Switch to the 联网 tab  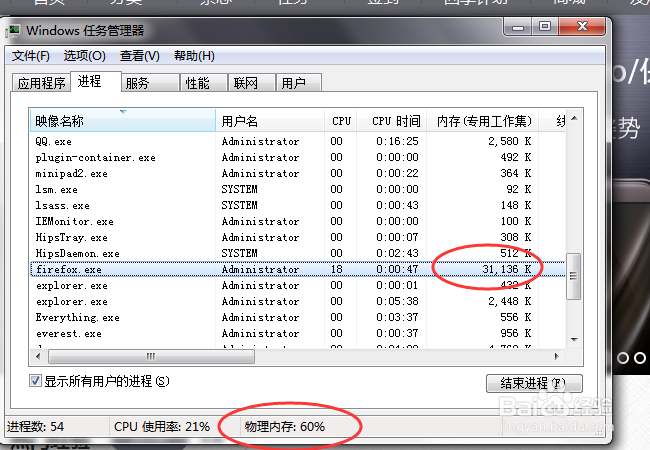pyautogui.click(x=252, y=83)
